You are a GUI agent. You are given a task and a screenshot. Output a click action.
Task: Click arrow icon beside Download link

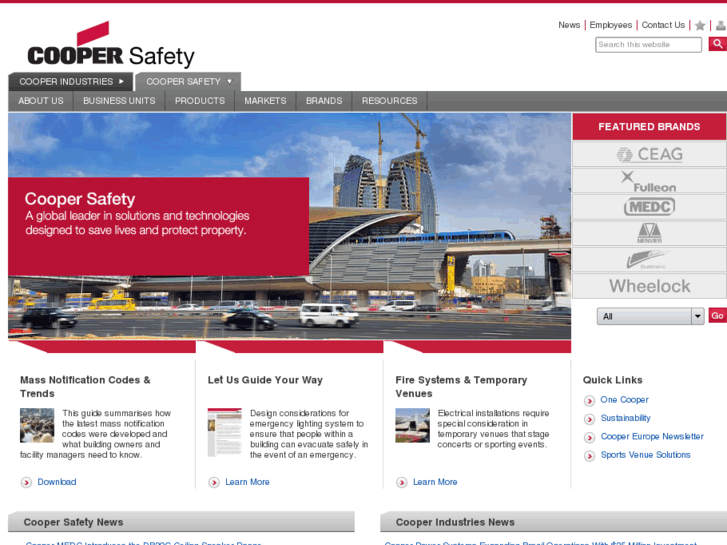[x=26, y=482]
